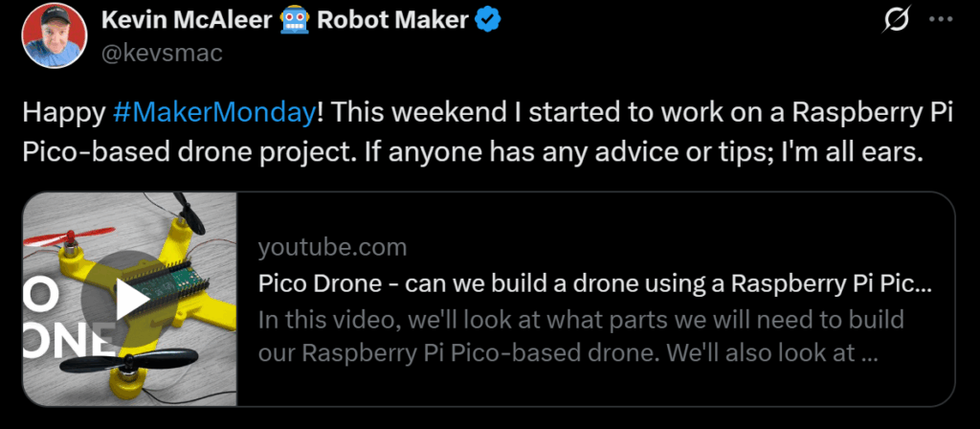Open the #MakerMonday hashtag
This screenshot has width=980, height=429.
[213, 113]
